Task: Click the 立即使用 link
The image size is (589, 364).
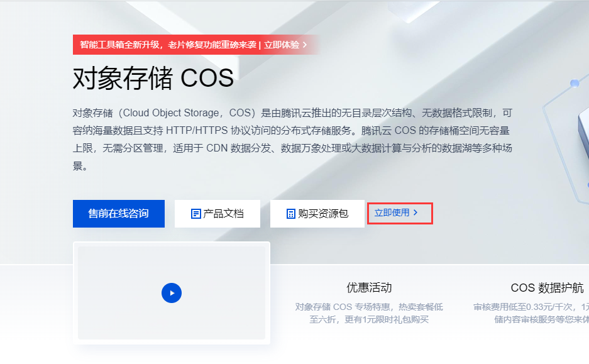Action: click(396, 212)
